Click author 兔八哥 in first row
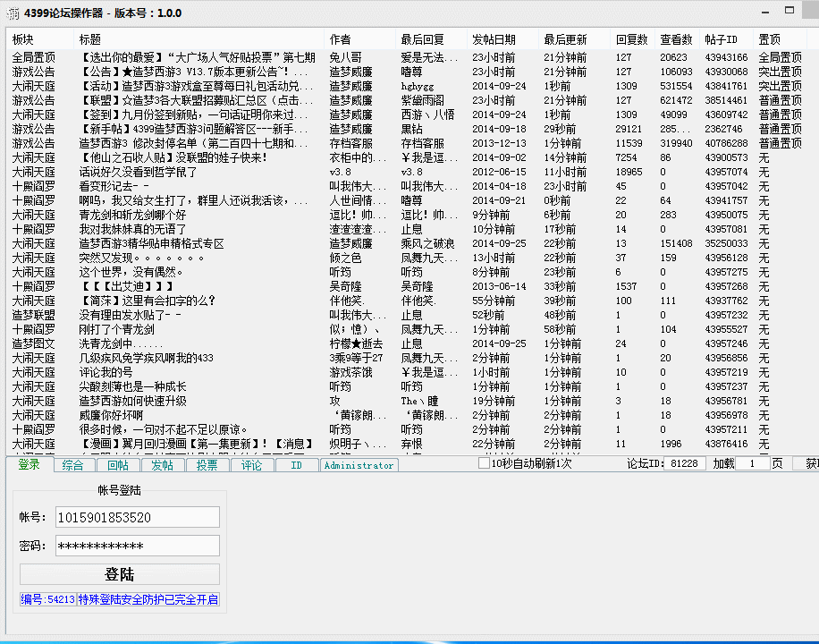Screen dimensions: 819x644 (x=345, y=57)
